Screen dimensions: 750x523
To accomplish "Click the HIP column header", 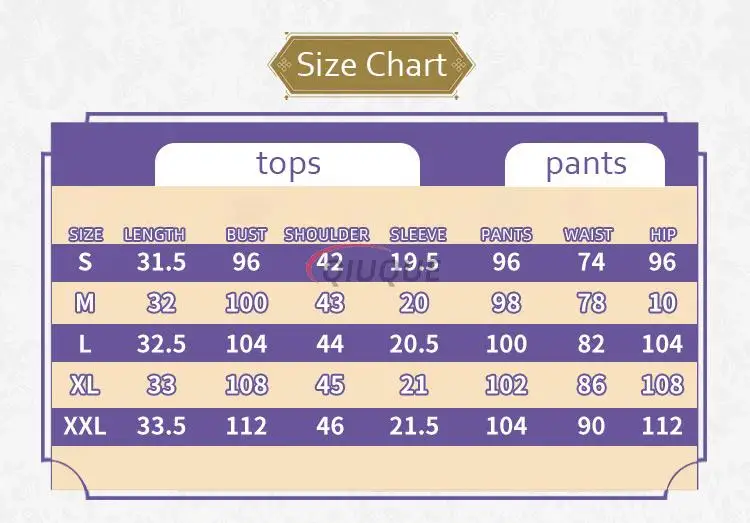I will pyautogui.click(x=663, y=234).
